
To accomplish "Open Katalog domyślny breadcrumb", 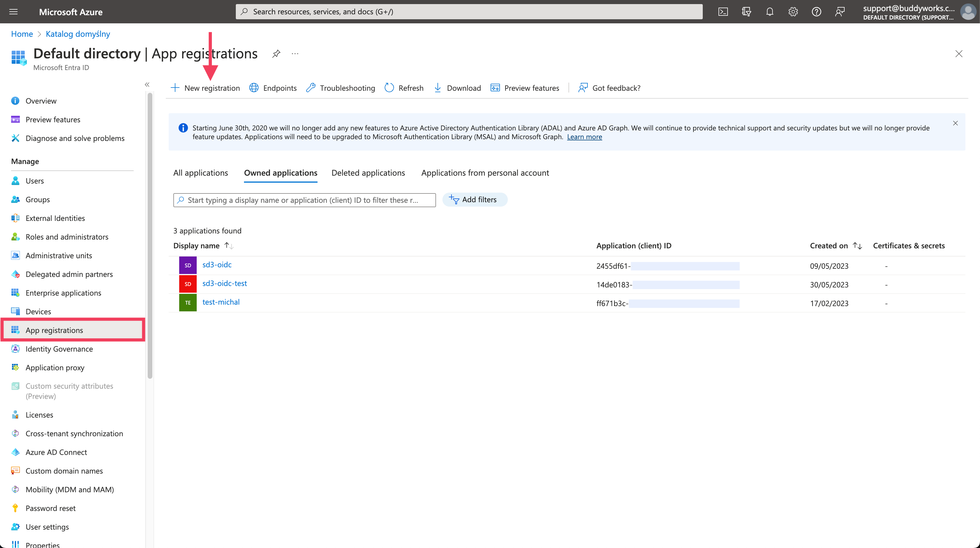I will pyautogui.click(x=78, y=34).
